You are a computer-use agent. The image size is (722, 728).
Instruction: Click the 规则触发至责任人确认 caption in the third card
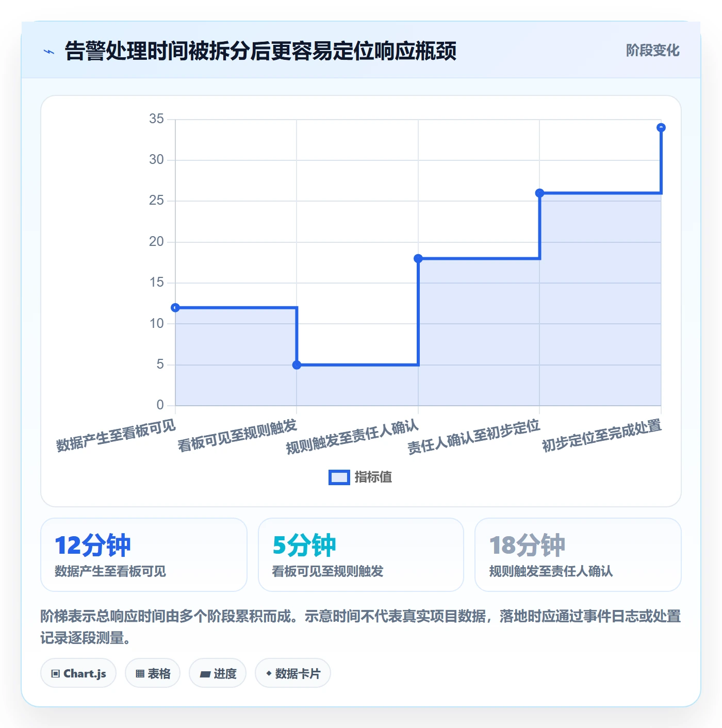(x=551, y=571)
